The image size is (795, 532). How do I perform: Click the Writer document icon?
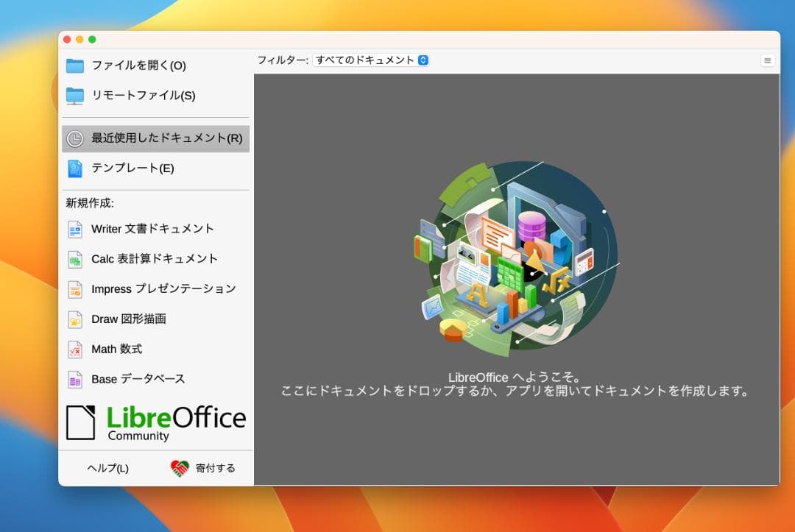[x=75, y=230]
